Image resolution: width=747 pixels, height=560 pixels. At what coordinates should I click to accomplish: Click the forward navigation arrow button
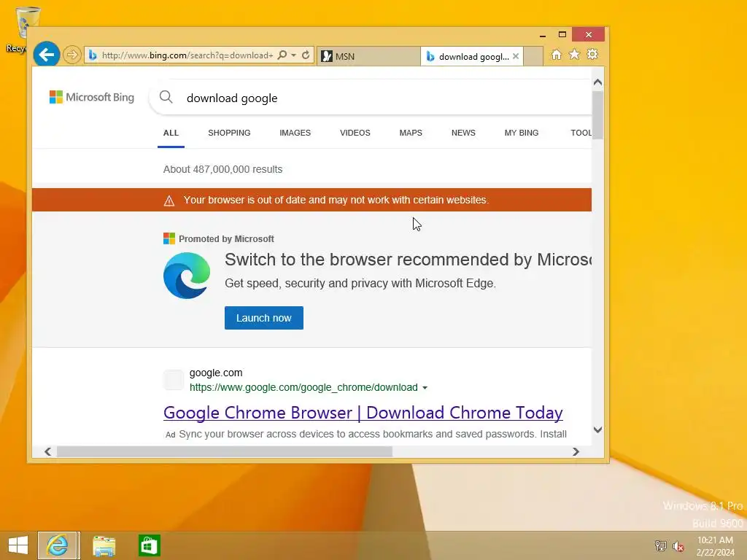[x=72, y=55]
